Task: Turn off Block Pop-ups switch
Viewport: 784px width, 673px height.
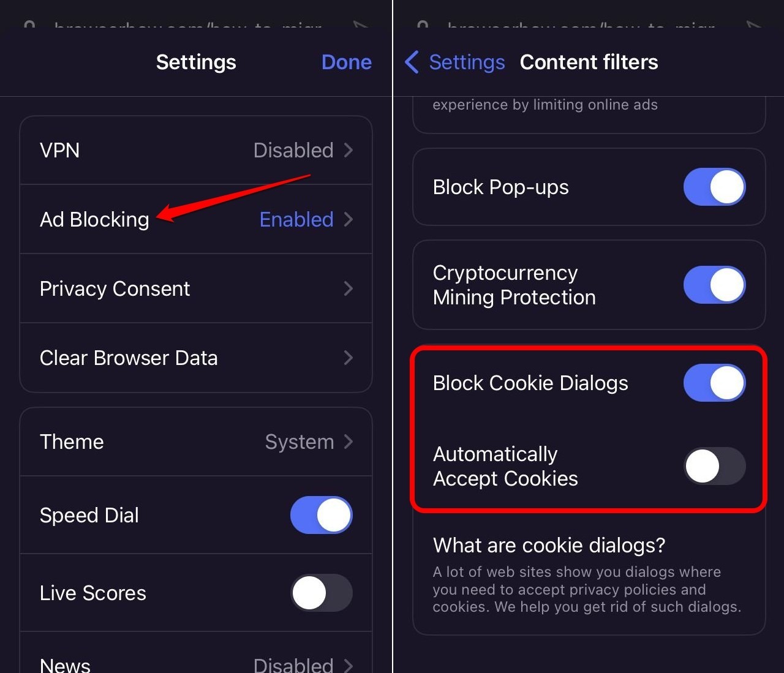Action: click(714, 187)
